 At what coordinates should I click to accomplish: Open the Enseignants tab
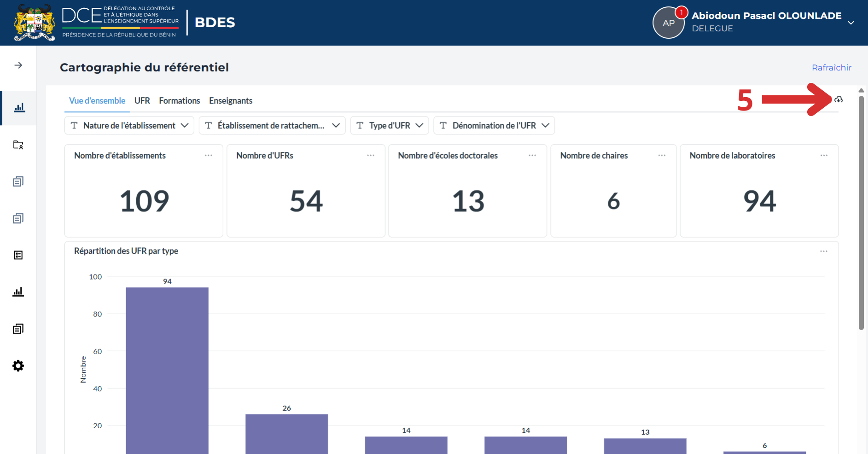pyautogui.click(x=231, y=101)
